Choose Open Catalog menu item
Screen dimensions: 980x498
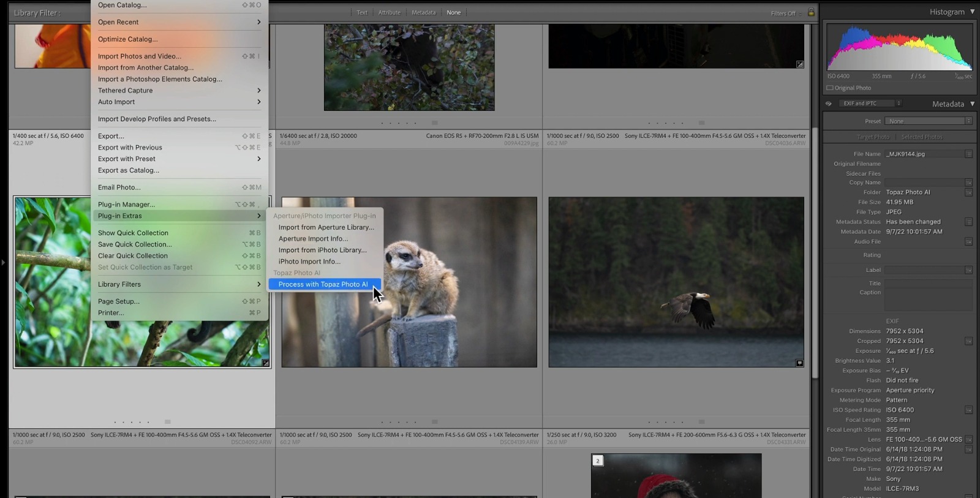click(179, 5)
